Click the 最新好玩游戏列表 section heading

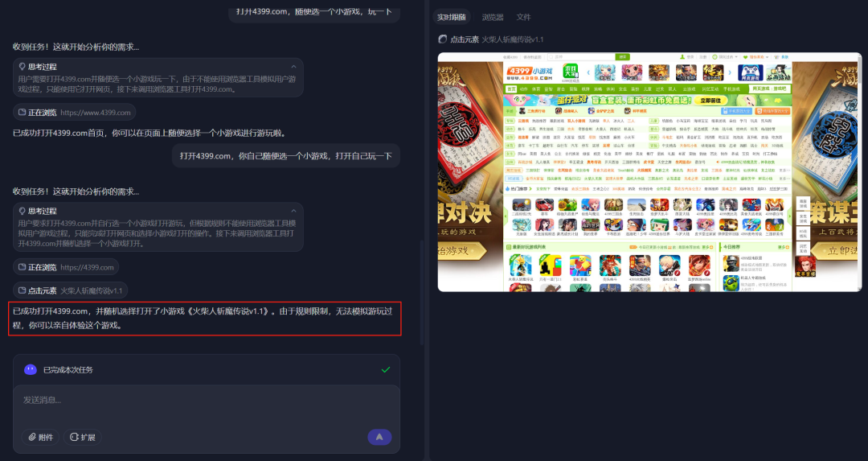click(x=529, y=247)
